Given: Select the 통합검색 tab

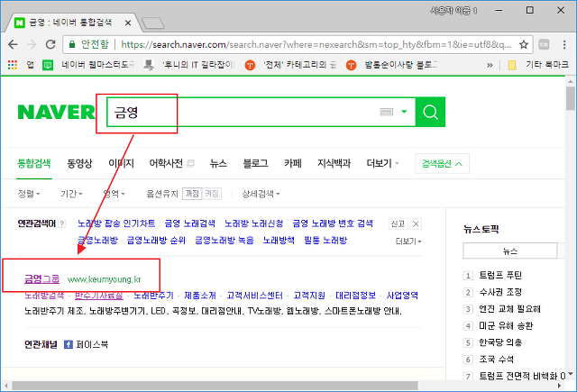Looking at the screenshot, I should [34, 163].
